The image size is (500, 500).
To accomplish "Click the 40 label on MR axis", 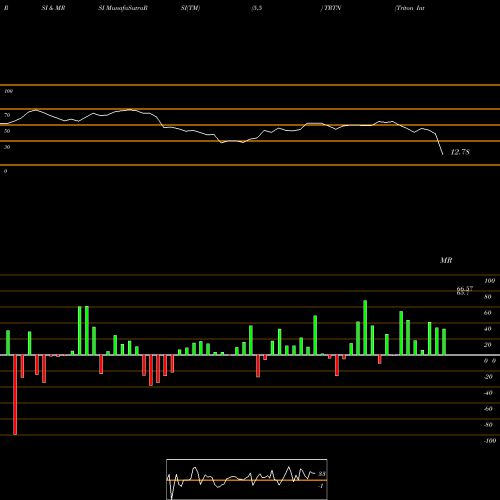I will (488, 329).
